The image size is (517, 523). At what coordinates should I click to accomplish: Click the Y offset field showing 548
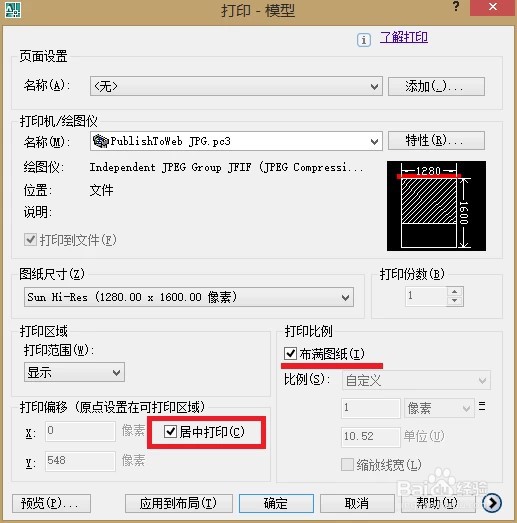coord(80,461)
